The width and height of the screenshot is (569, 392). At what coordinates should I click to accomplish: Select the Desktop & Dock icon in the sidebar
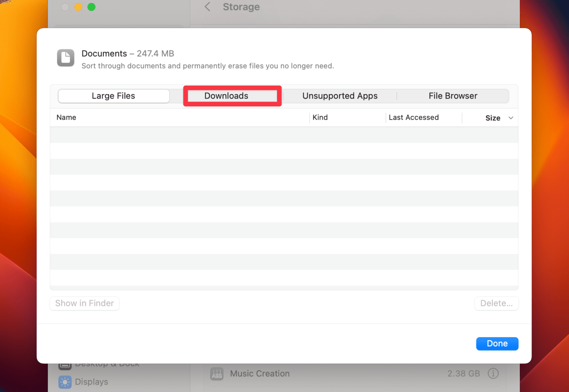click(x=65, y=365)
